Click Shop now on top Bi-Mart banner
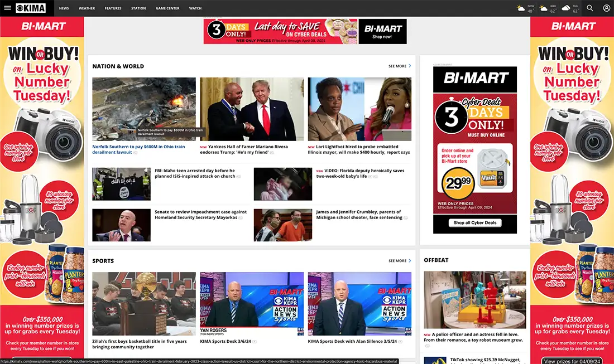This screenshot has width=614, height=364. [382, 37]
